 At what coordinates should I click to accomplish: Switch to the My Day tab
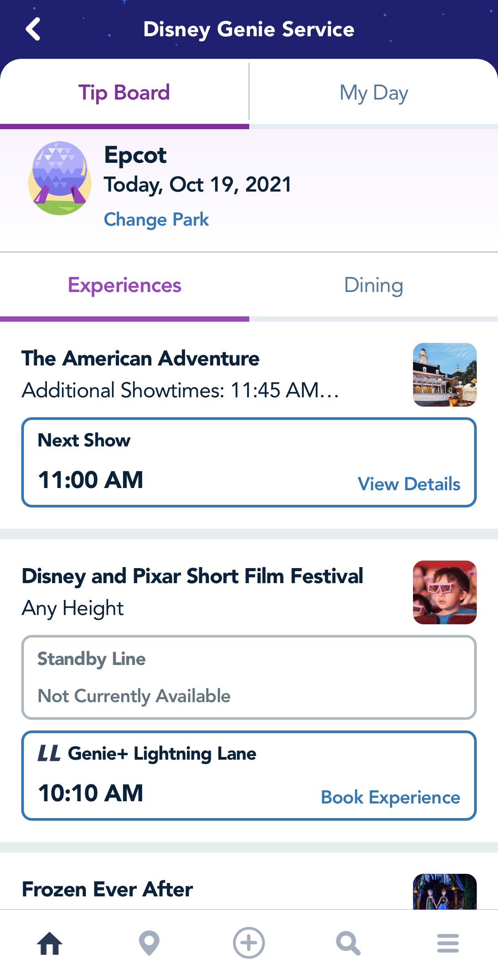pyautogui.click(x=374, y=93)
